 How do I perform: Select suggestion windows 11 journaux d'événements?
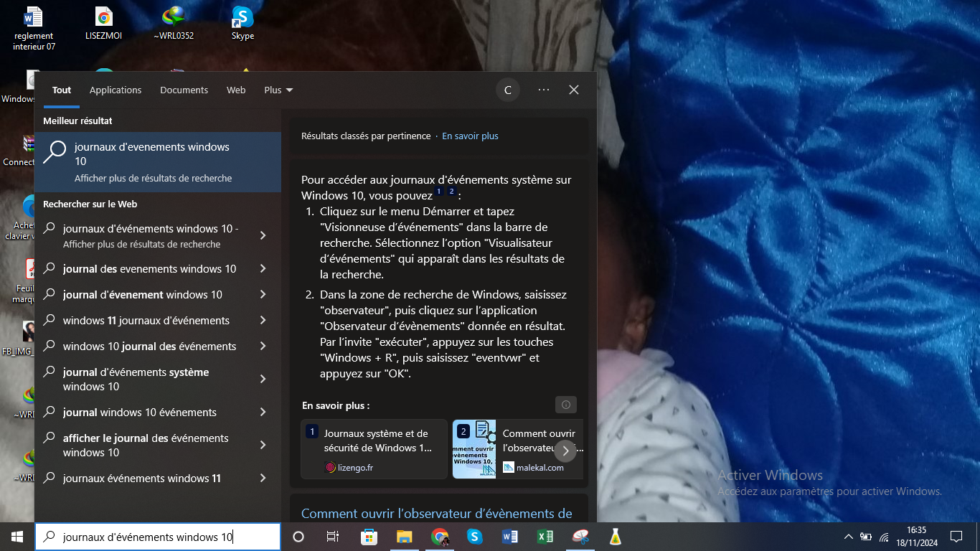point(146,320)
